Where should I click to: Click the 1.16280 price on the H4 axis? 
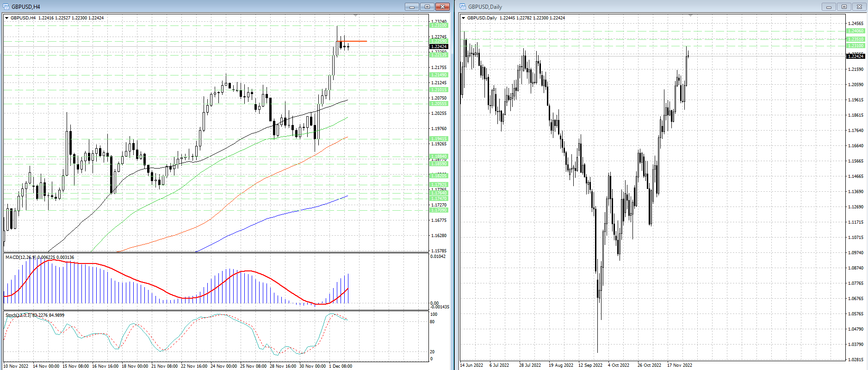click(x=439, y=236)
